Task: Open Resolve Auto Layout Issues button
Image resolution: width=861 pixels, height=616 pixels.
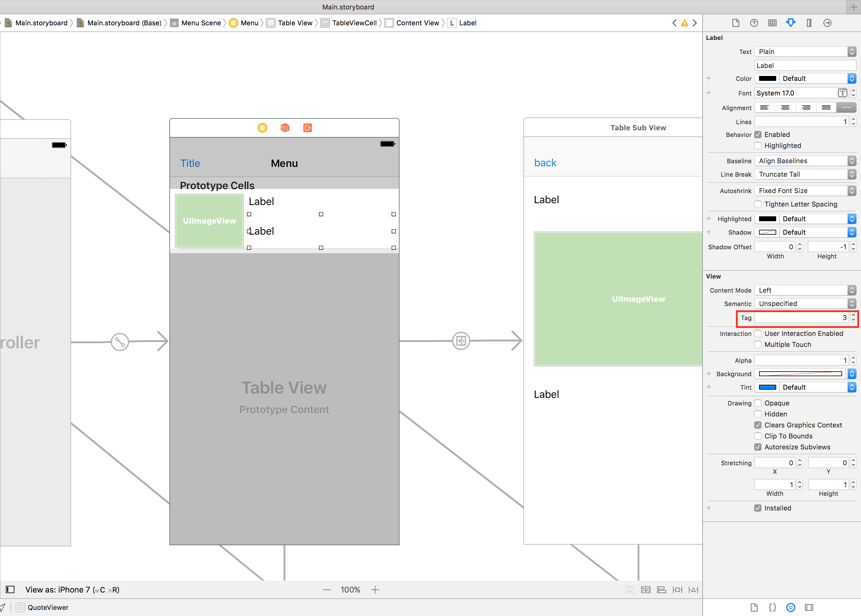Action: (693, 590)
